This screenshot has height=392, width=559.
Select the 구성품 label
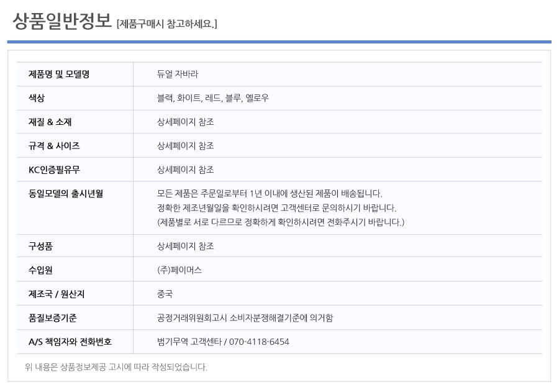pyautogui.click(x=40, y=246)
